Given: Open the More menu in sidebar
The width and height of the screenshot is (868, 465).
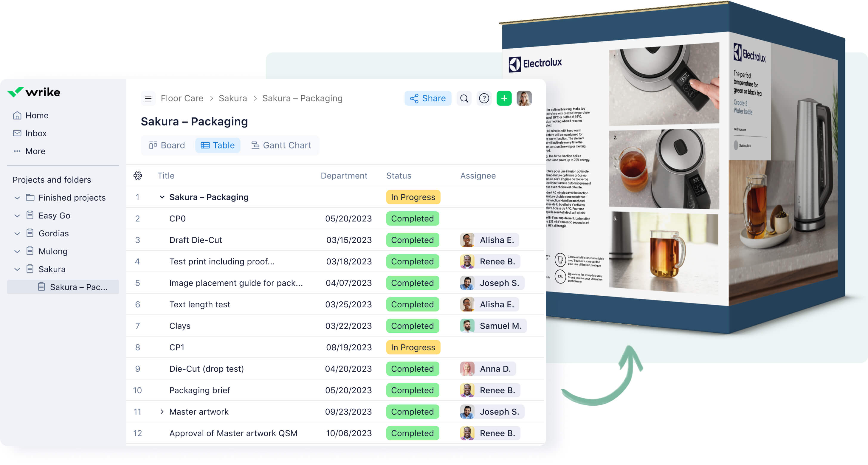Looking at the screenshot, I should 35,151.
